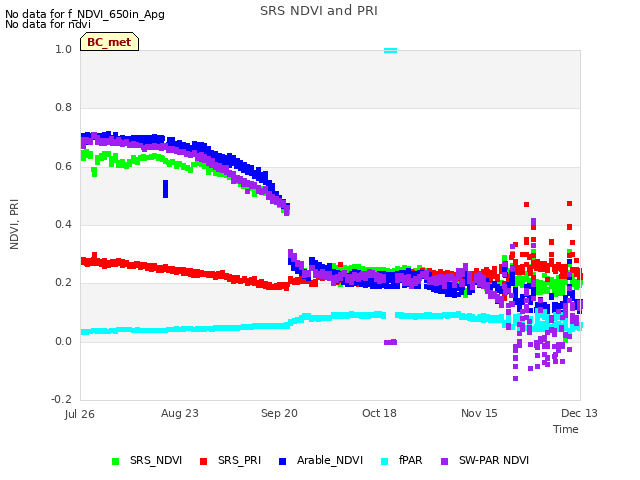Click the Nov 15 x-axis tick label
The image size is (640, 480).
tap(479, 413)
